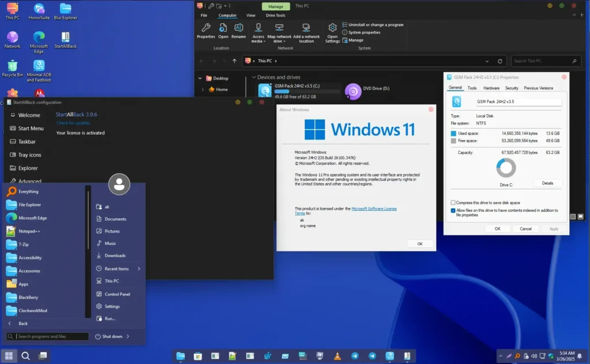Viewport: 590px width, 364px height.
Task: Switch to the Security tab in Properties
Action: click(x=511, y=88)
